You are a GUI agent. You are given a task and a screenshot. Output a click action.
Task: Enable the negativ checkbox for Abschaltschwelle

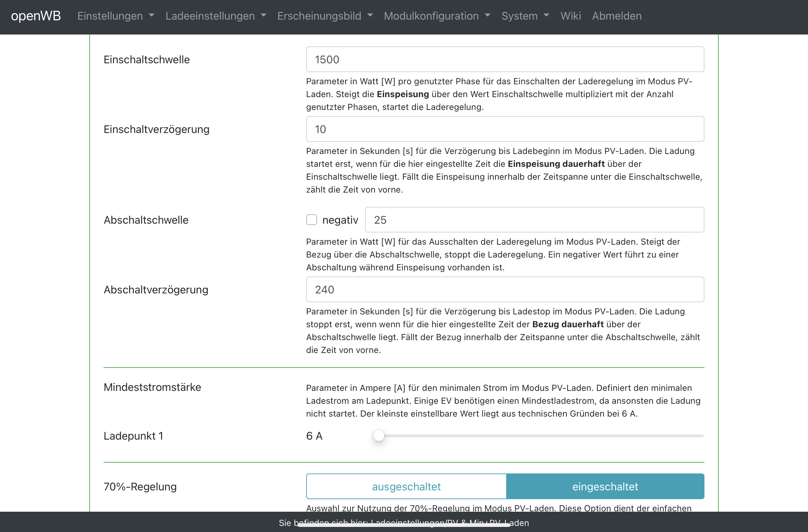pyautogui.click(x=311, y=220)
